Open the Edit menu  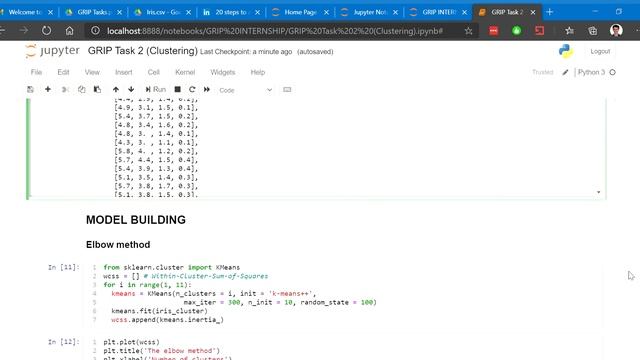63,72
